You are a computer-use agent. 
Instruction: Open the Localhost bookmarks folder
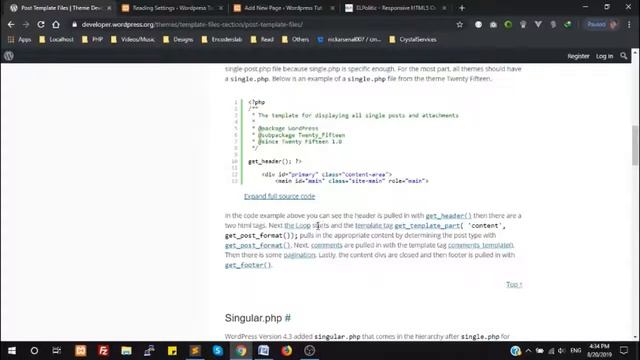56,40
